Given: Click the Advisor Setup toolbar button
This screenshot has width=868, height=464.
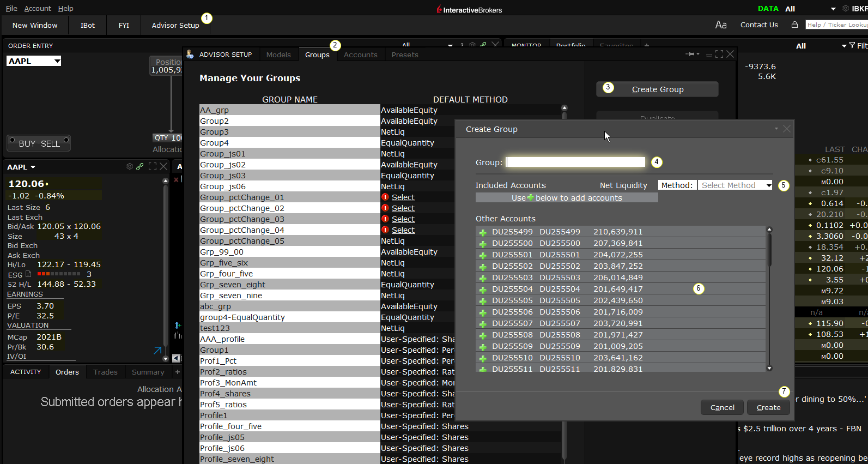Looking at the screenshot, I should (175, 25).
